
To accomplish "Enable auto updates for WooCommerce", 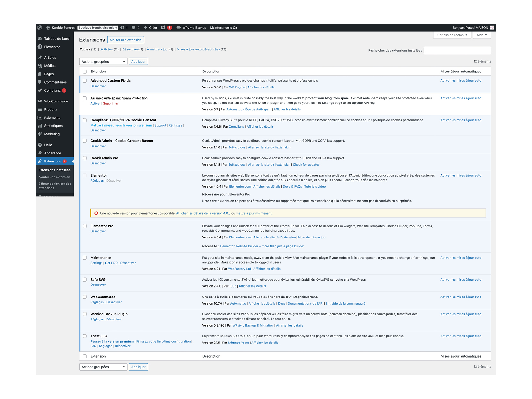I will click(x=461, y=297).
